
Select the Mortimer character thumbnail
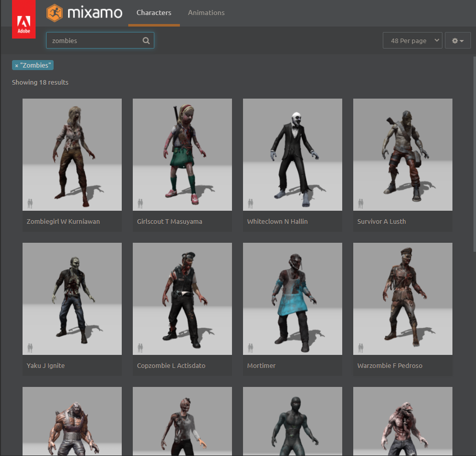click(x=292, y=299)
